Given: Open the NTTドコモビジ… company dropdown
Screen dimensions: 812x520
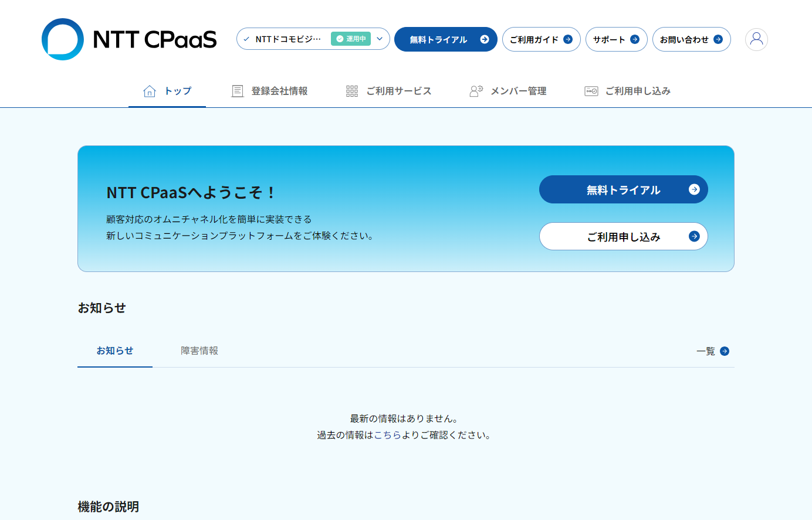Looking at the screenshot, I should (x=313, y=39).
